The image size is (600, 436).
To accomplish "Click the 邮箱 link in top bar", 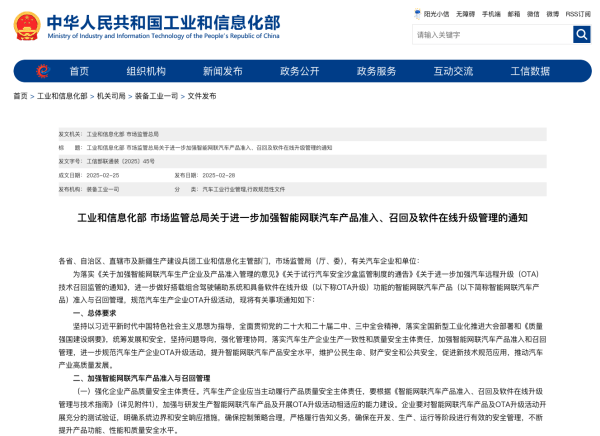I will (x=514, y=14).
